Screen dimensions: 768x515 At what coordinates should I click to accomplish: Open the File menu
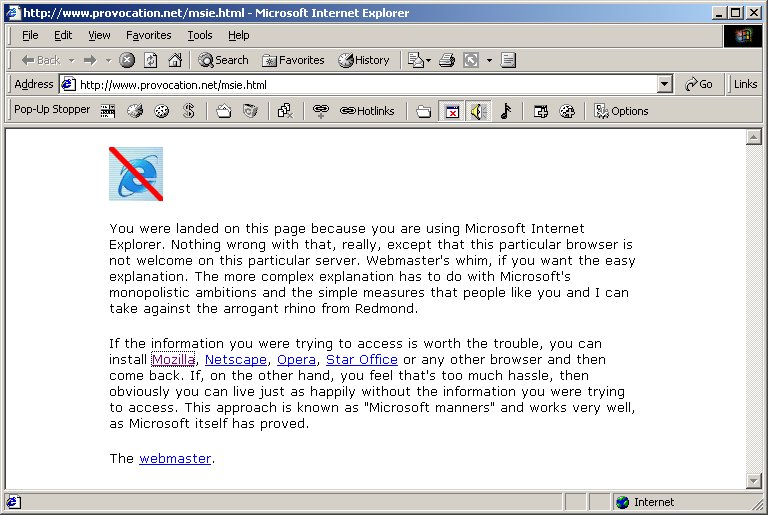point(30,35)
